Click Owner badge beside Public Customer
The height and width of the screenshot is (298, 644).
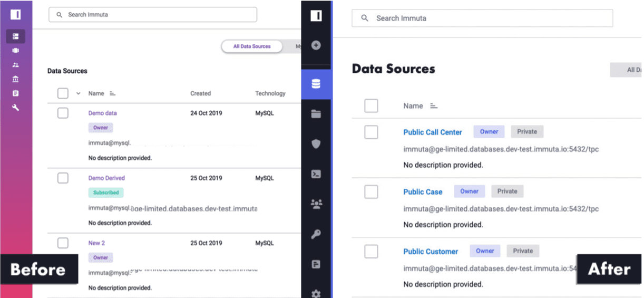point(485,251)
